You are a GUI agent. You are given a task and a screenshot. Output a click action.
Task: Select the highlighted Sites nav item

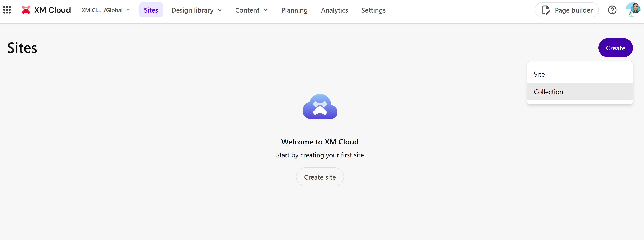click(151, 10)
